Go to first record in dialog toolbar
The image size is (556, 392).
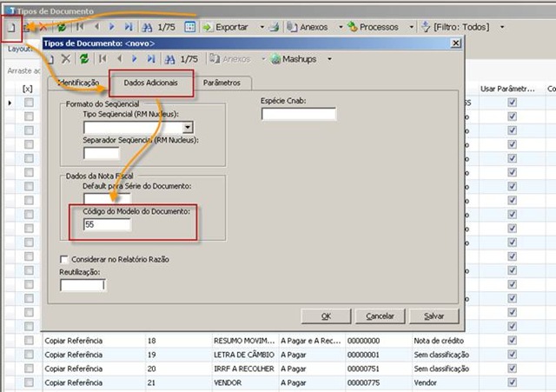tap(103, 58)
